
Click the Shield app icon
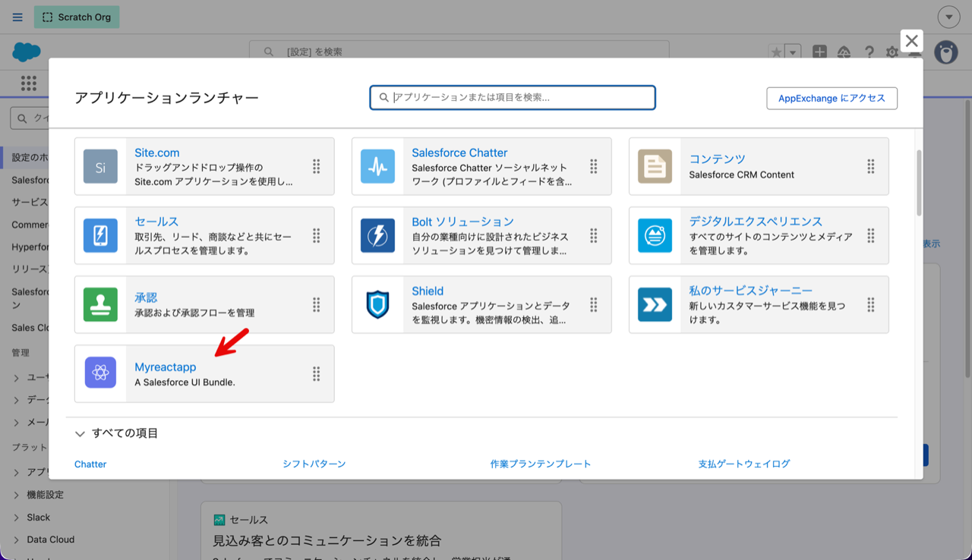377,304
